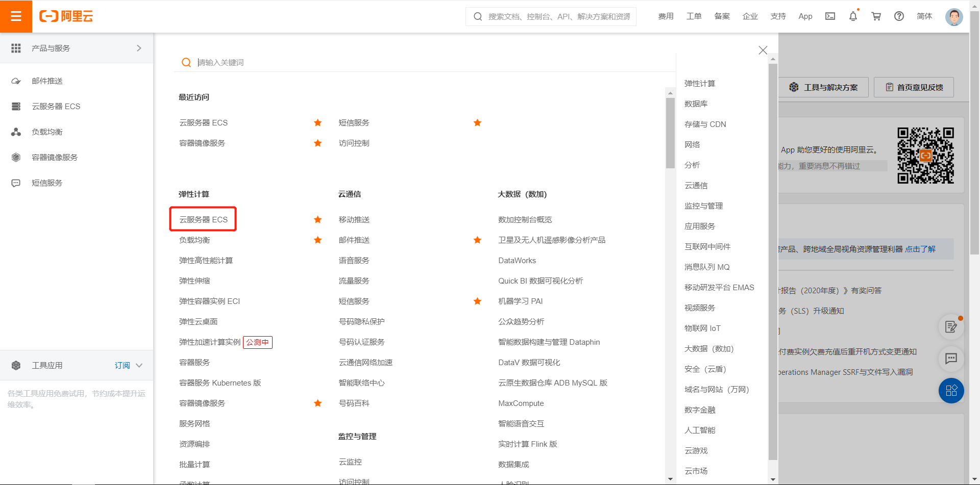This screenshot has height=485, width=980.
Task: Expand the 工具应用 dropdown chevron
Action: tap(139, 366)
